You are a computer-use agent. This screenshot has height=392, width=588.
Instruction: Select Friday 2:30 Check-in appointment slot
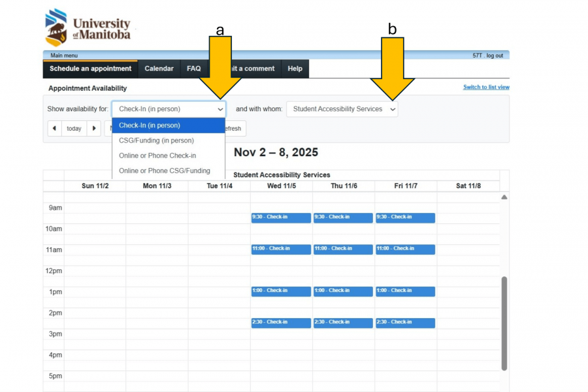tap(405, 323)
